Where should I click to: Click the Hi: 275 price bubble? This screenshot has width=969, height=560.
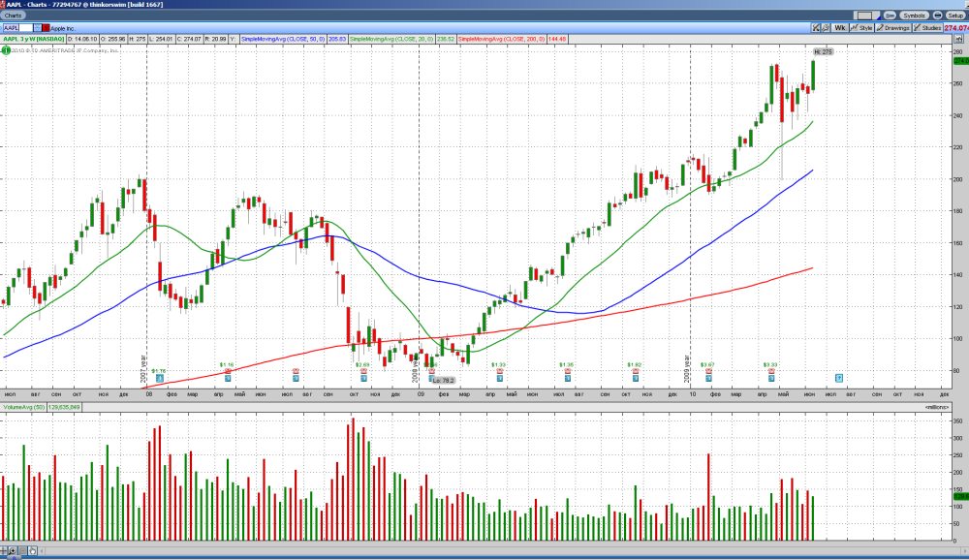click(823, 52)
